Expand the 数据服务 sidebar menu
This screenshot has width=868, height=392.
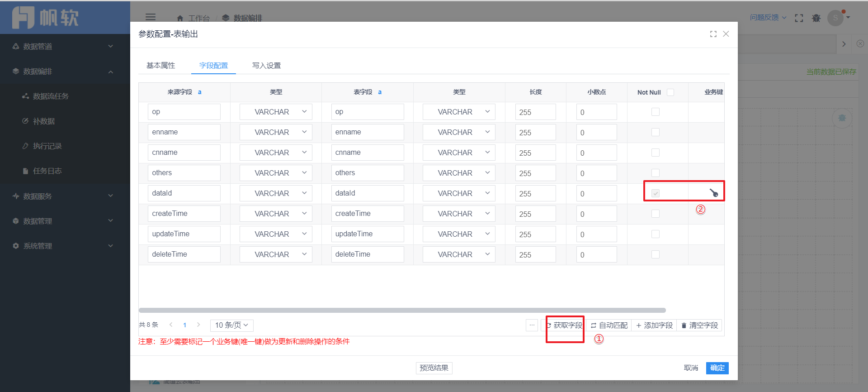click(65, 196)
